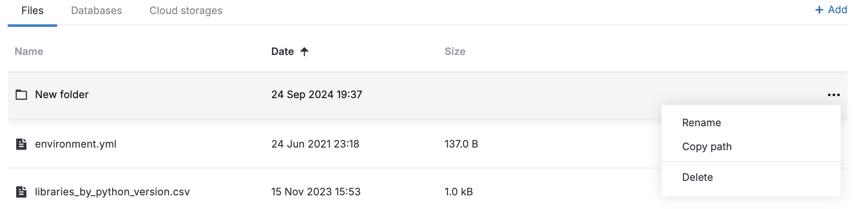Click the libraries_by_python_version.csv file icon
The height and width of the screenshot is (209, 868).
click(21, 192)
